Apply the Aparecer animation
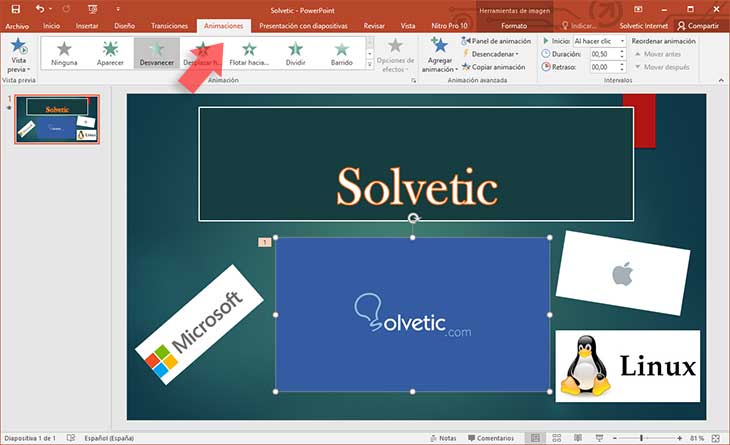The height and width of the screenshot is (445, 730). [x=110, y=53]
